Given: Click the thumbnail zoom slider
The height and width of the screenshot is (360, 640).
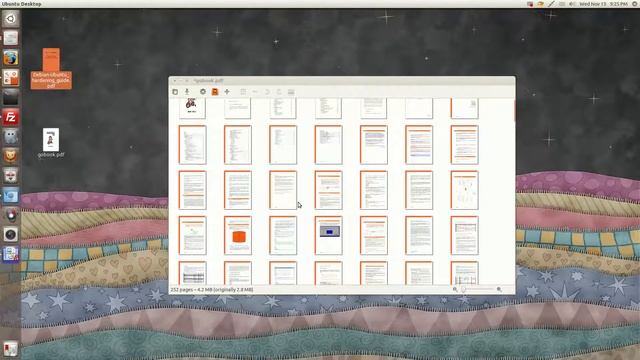Looking at the screenshot, I should tap(478, 289).
